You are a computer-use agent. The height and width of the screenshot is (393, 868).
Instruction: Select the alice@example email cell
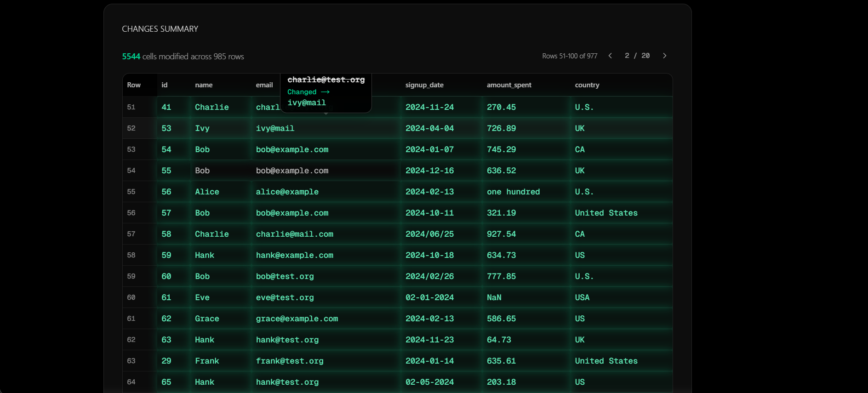coord(287,192)
